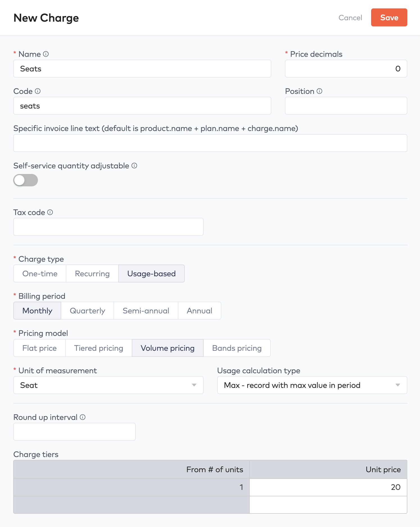Click the info icon next to Name
420x527 pixels.
46,54
